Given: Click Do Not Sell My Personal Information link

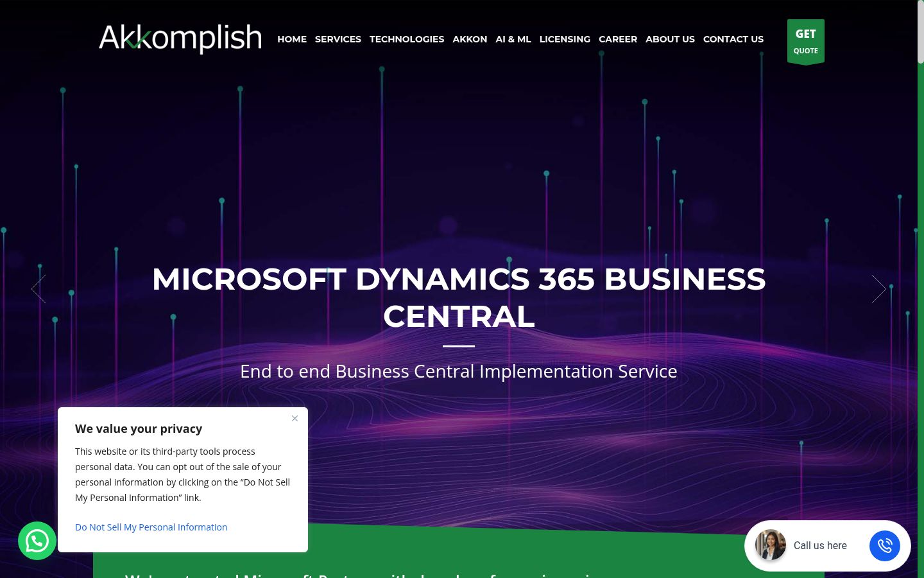Looking at the screenshot, I should [x=151, y=527].
